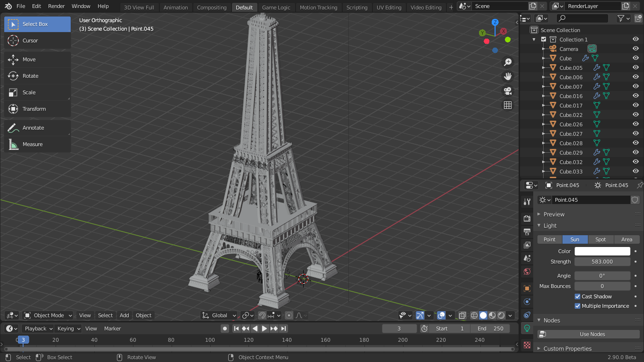644x362 pixels.
Task: Open the pivot point dropdown
Action: (248, 315)
